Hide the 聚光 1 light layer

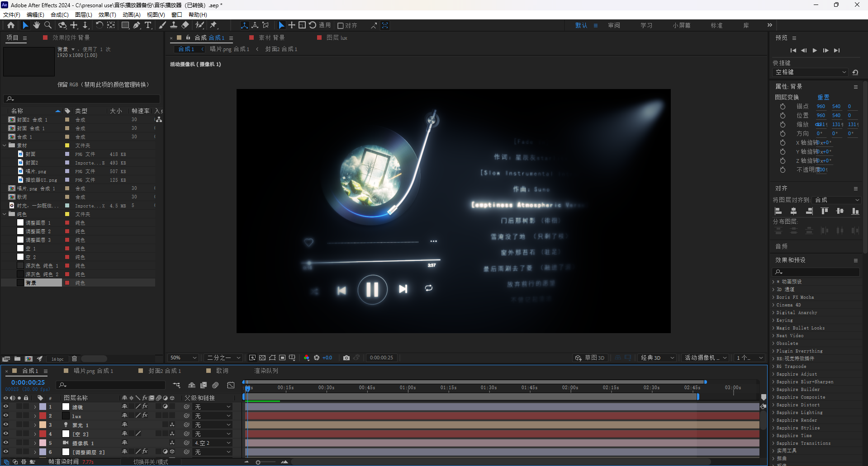[x=6, y=425]
